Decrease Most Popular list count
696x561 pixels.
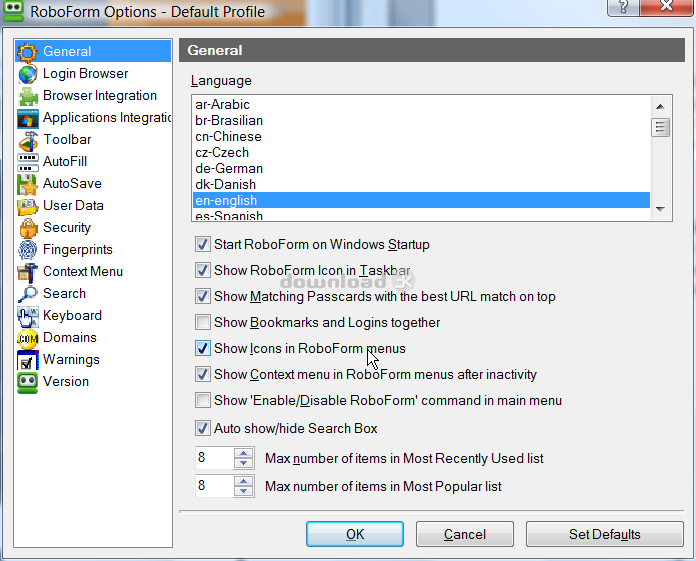coord(243,491)
